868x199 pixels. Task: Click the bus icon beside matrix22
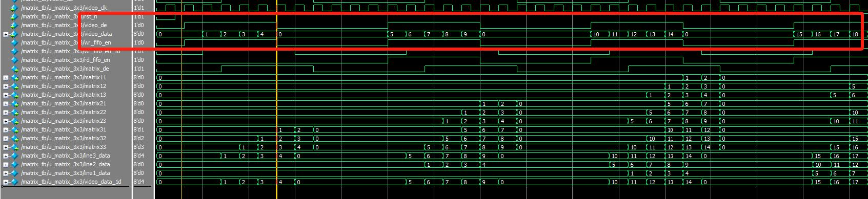click(14, 113)
